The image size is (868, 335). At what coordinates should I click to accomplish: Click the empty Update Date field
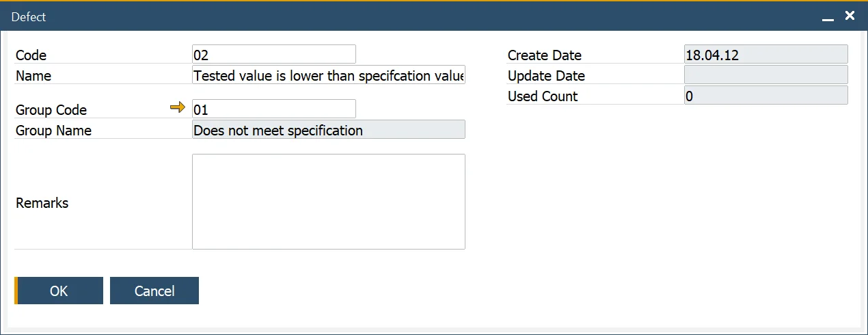coord(765,75)
